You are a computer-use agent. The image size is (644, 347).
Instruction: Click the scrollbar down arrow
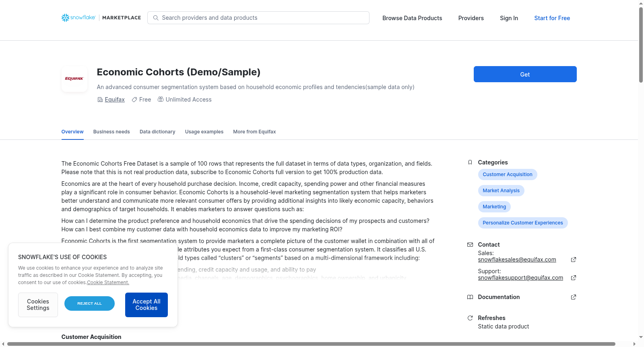coord(641,337)
